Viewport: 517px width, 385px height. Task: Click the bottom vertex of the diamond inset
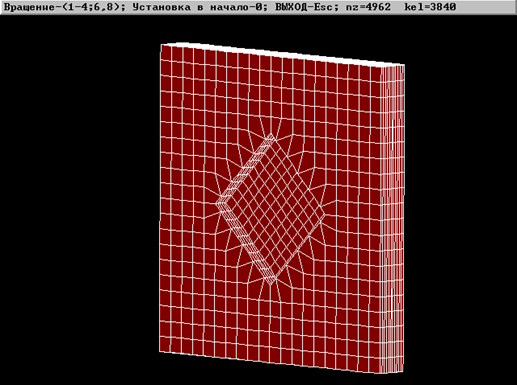point(271,284)
